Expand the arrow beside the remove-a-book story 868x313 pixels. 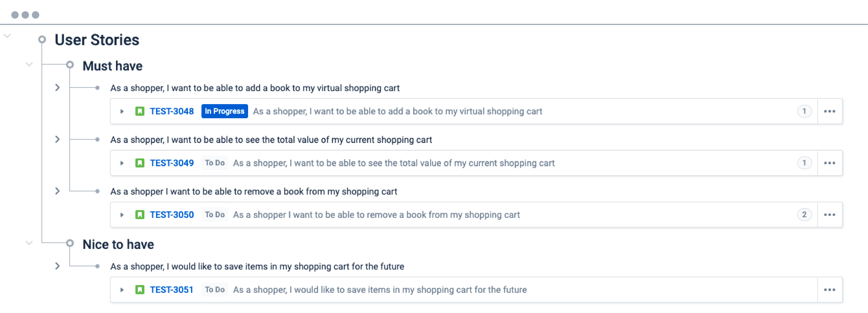[57, 191]
